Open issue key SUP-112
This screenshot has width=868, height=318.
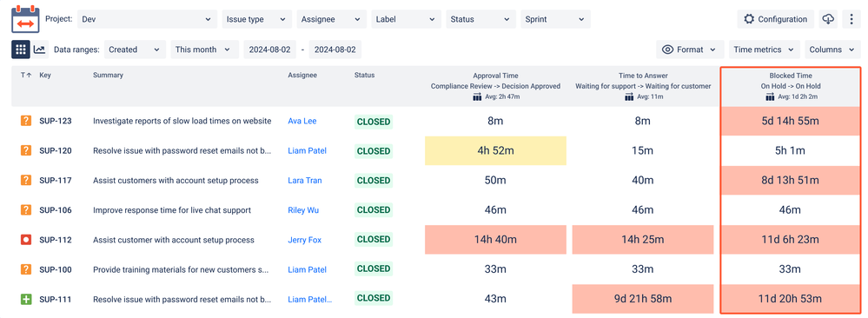click(56, 240)
